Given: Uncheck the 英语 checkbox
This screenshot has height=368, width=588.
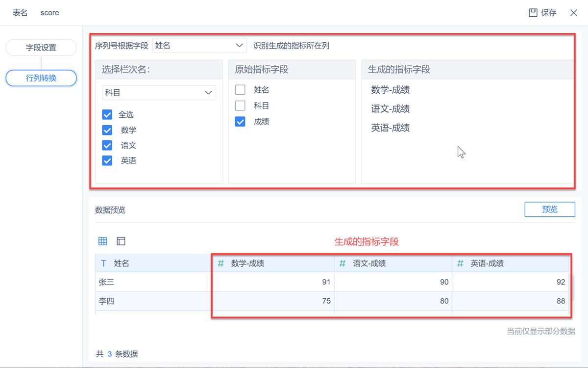Looking at the screenshot, I should click(107, 160).
